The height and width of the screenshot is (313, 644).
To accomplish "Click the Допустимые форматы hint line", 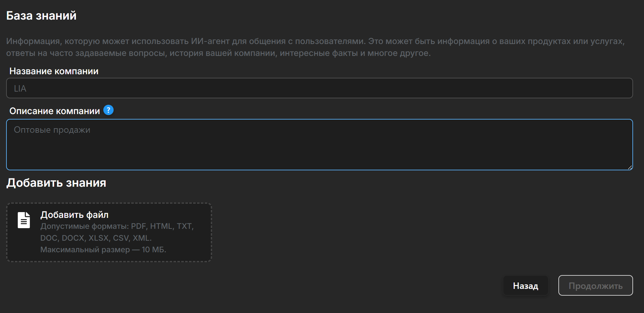I will (117, 226).
